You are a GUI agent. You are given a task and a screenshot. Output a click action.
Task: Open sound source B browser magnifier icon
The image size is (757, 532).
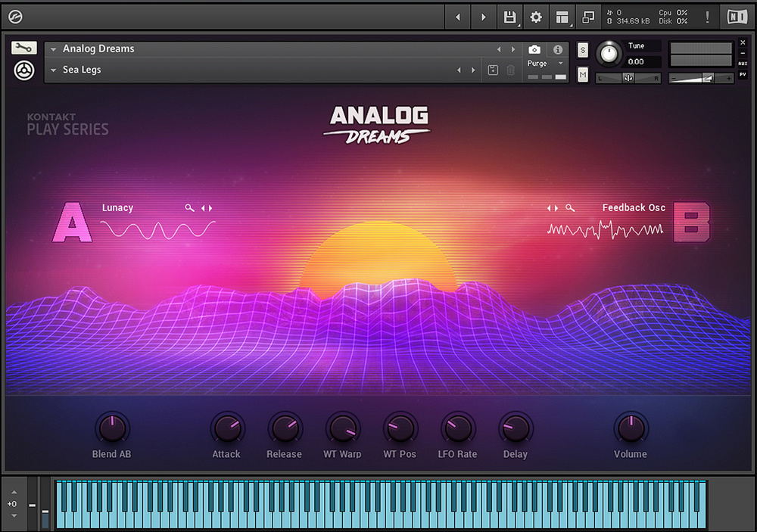point(570,208)
